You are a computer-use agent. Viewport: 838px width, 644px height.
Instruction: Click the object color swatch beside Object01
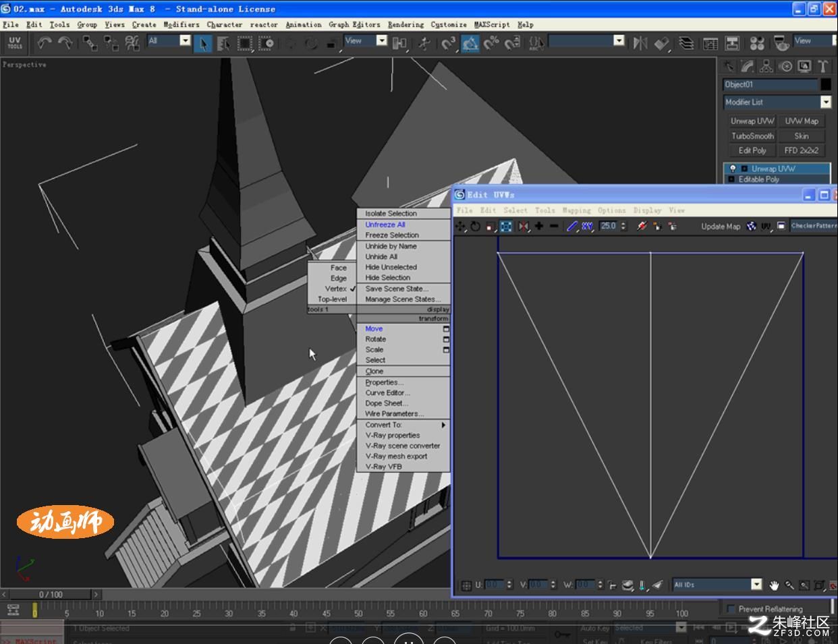pos(826,84)
